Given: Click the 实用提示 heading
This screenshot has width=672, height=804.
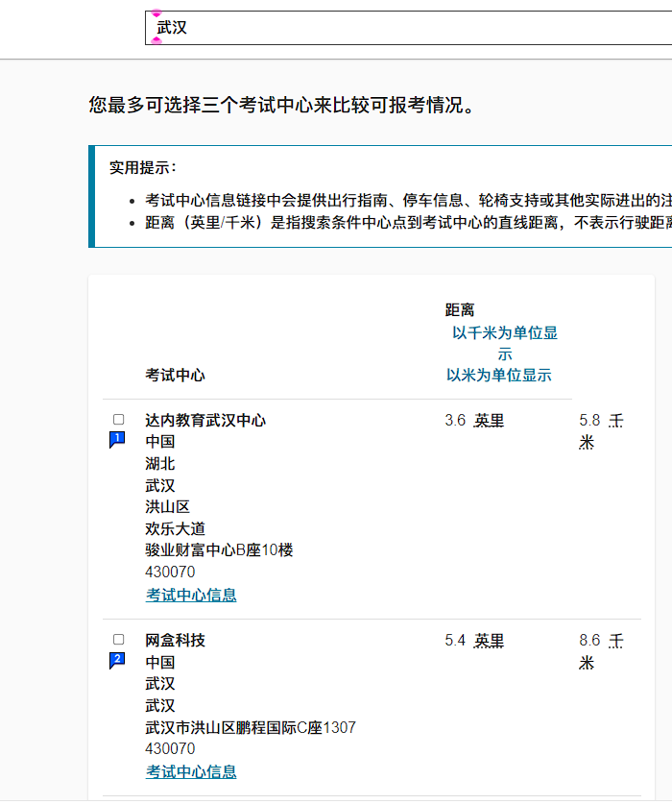Looking at the screenshot, I should point(142,167).
